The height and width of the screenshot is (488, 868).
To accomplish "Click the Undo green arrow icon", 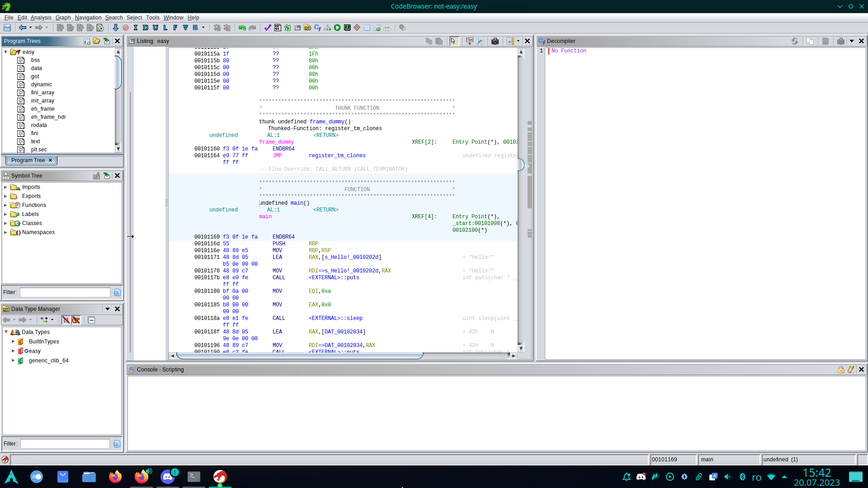I will 242,28.
